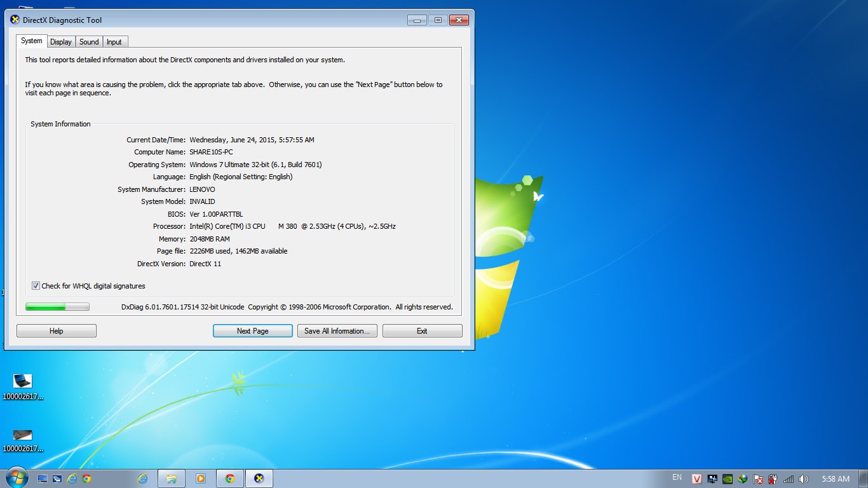Open Internet Download Manager tray icon
This screenshot has height=488, width=868.
pos(743,479)
